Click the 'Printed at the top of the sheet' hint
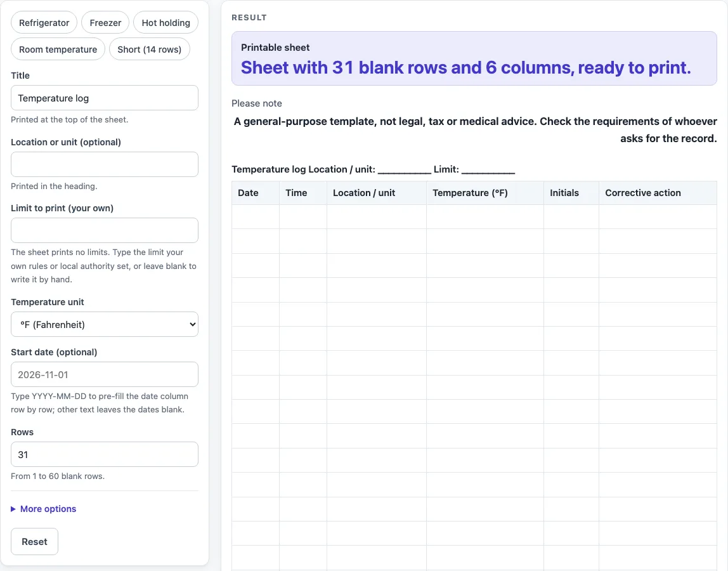Image resolution: width=728 pixels, height=571 pixels. click(x=70, y=119)
